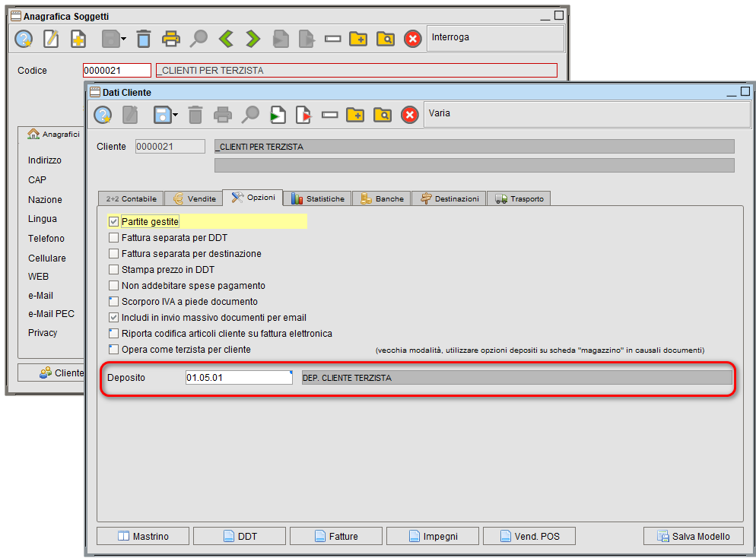Uncheck the Partite gestite checkbox
This screenshot has width=756, height=558.
[x=114, y=221]
